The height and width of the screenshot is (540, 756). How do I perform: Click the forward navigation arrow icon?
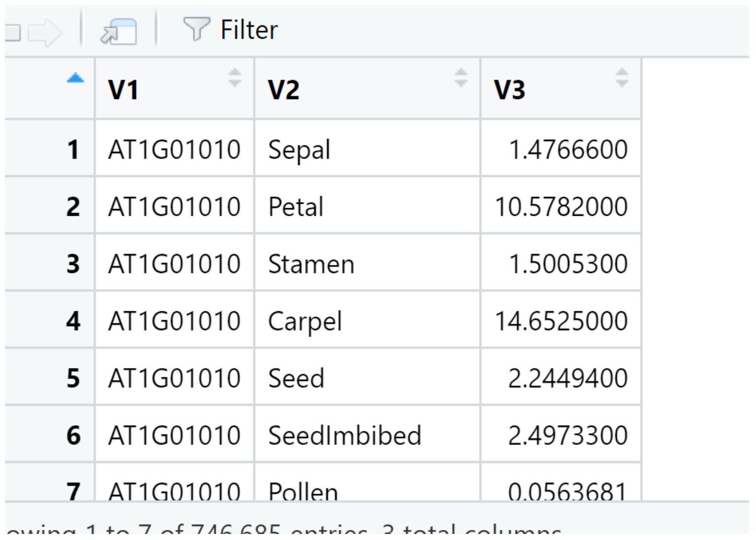click(x=45, y=33)
